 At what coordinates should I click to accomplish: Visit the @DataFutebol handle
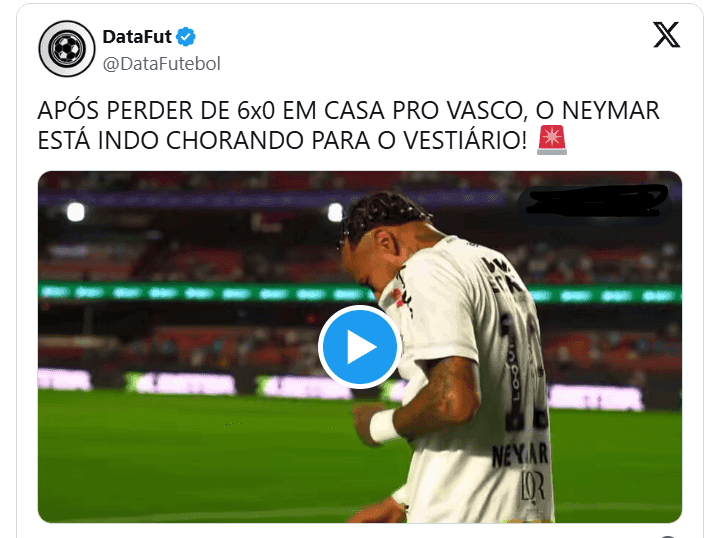click(162, 64)
